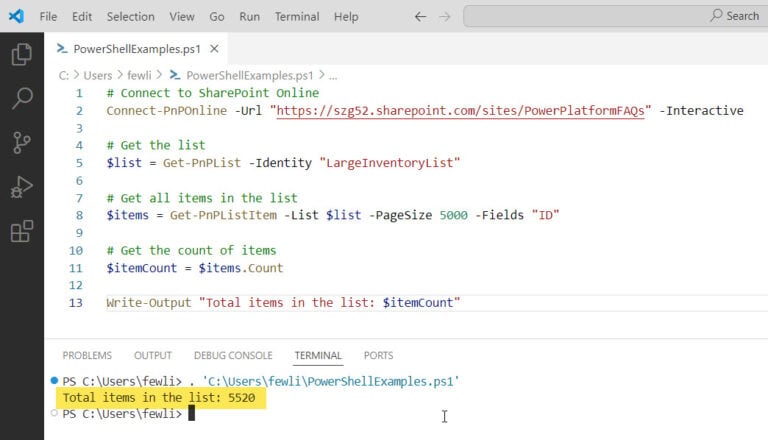Open the Go menu
The height and width of the screenshot is (440, 768).
(216, 17)
